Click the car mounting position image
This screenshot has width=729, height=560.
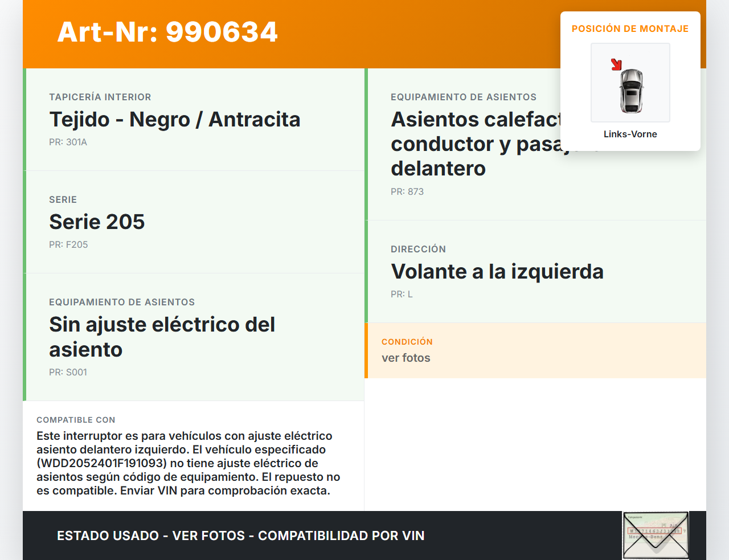[630, 83]
